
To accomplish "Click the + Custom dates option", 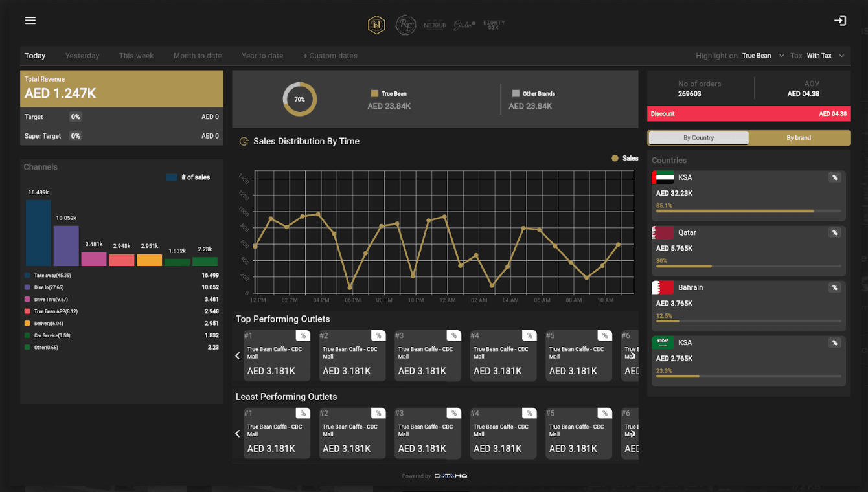I will coord(330,56).
